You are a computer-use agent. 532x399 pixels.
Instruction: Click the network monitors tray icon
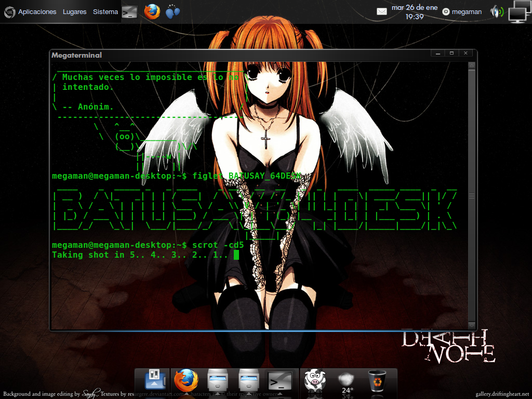pos(519,12)
